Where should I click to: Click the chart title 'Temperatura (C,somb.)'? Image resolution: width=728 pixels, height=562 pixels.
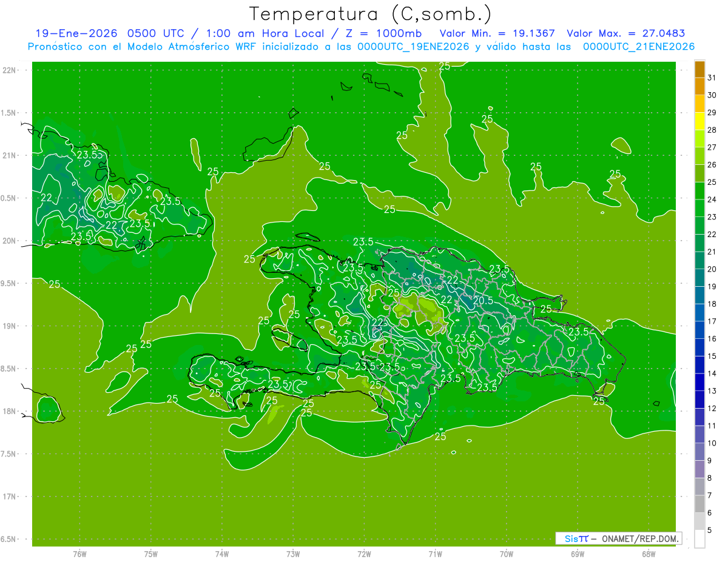pyautogui.click(x=370, y=14)
